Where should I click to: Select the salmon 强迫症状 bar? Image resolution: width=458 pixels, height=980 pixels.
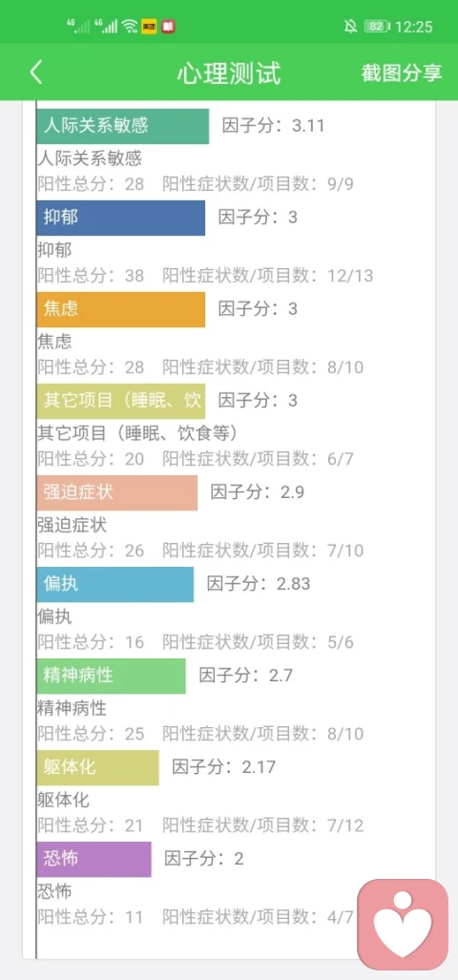pyautogui.click(x=116, y=492)
